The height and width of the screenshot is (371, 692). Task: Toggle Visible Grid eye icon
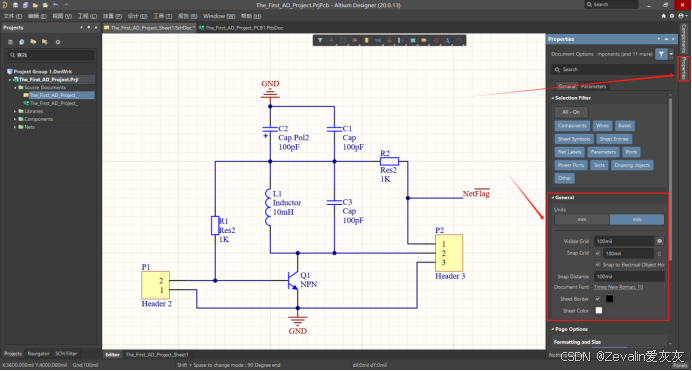point(659,241)
